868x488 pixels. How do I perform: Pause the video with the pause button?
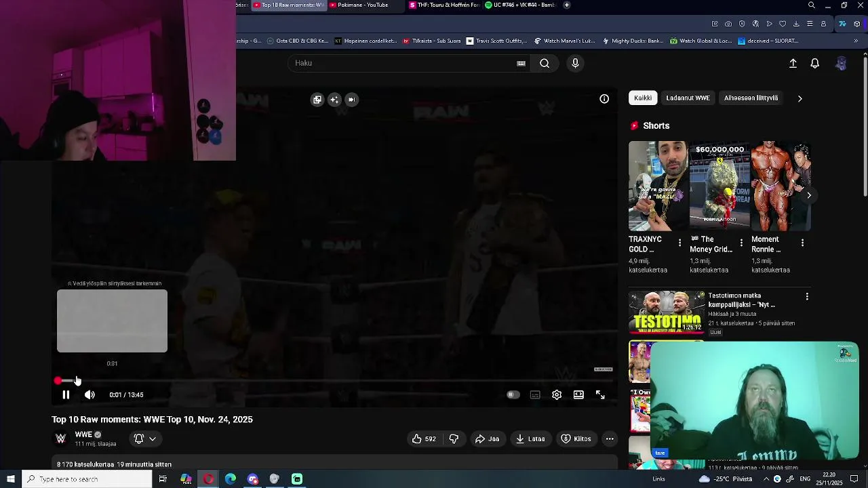tap(66, 394)
